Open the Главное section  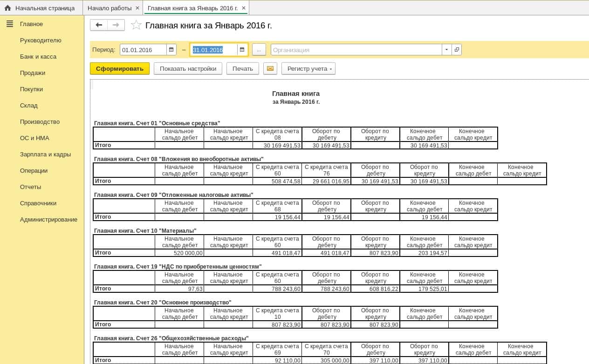(31, 24)
